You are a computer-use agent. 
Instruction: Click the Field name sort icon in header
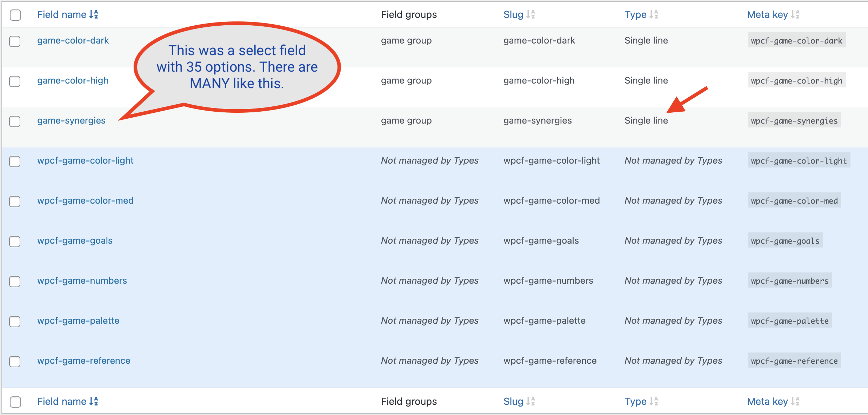coord(94,14)
